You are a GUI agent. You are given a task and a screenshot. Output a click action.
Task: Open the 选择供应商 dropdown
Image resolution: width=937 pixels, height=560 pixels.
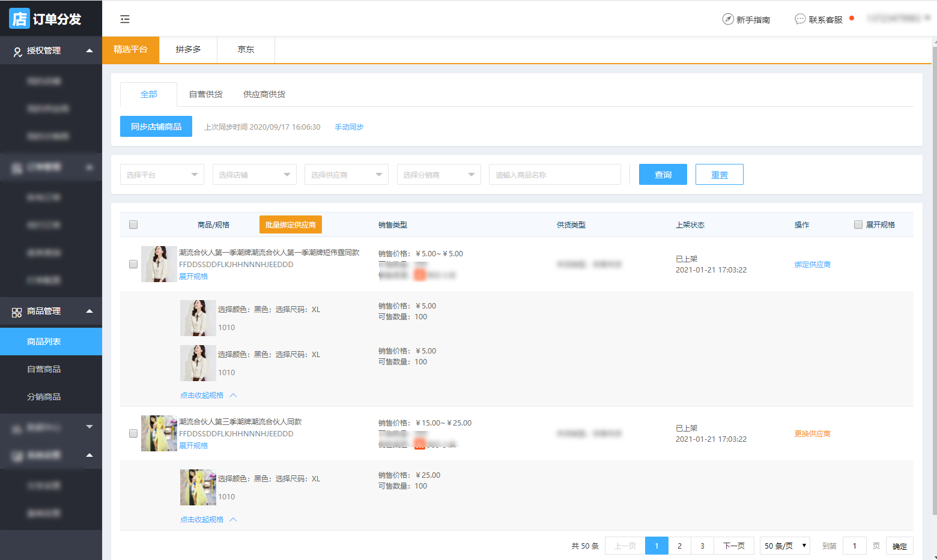click(346, 175)
